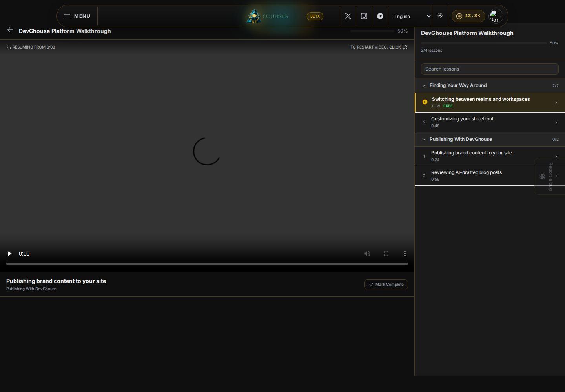Screen dimensions: 565x392
Task: Open the Publishing With DevGhouse link
Action: 31,289
